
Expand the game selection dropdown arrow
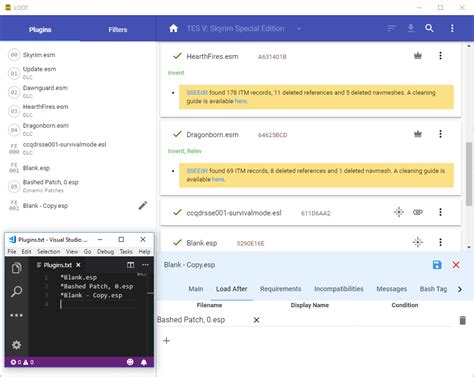(x=299, y=29)
